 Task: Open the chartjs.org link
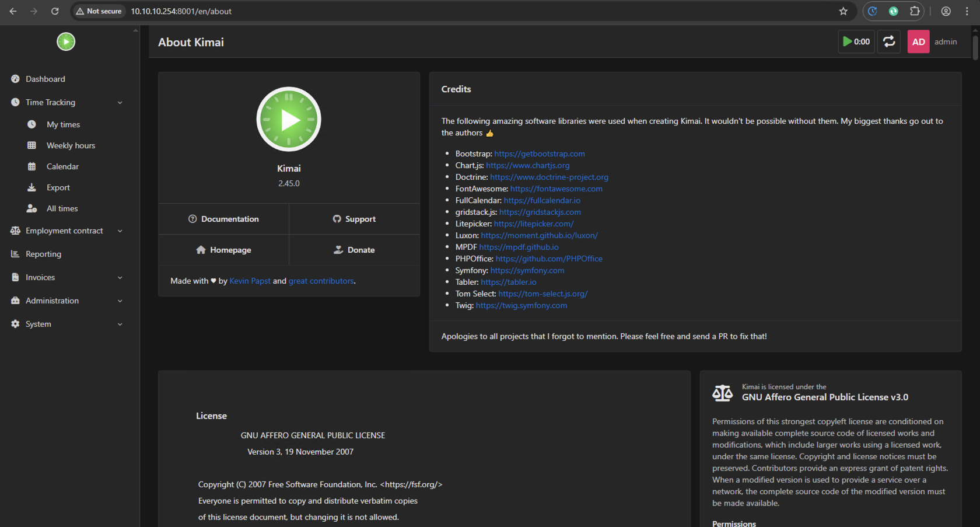528,165
